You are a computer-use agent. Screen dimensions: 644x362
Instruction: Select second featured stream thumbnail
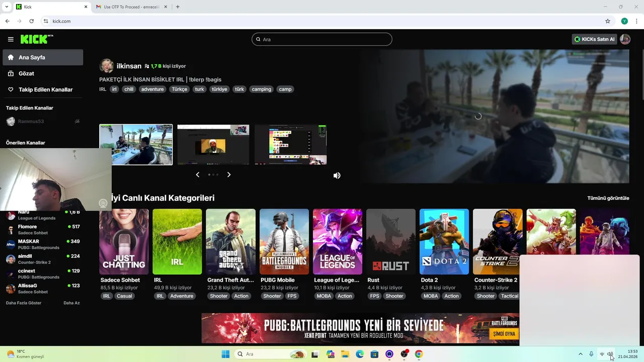point(213,145)
